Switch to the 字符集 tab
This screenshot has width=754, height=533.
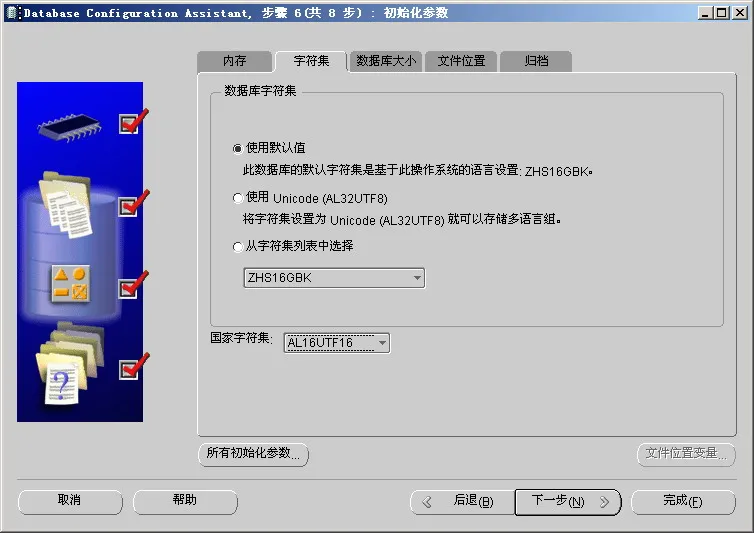click(x=311, y=61)
